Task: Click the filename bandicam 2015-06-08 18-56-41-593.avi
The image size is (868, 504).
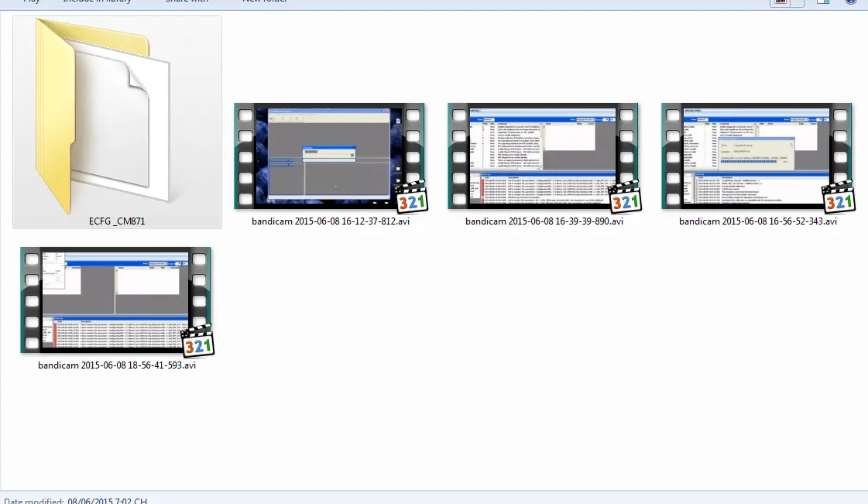Action: (x=117, y=365)
